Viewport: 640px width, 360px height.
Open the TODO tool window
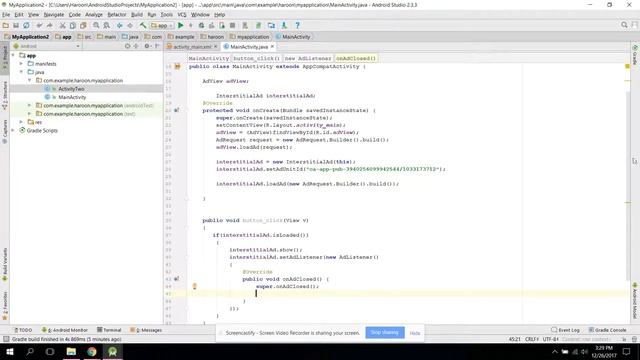tap(23, 330)
